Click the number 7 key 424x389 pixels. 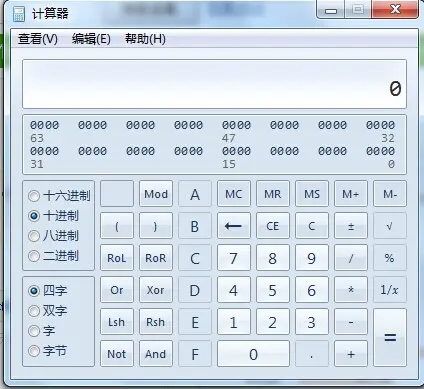coord(234,258)
